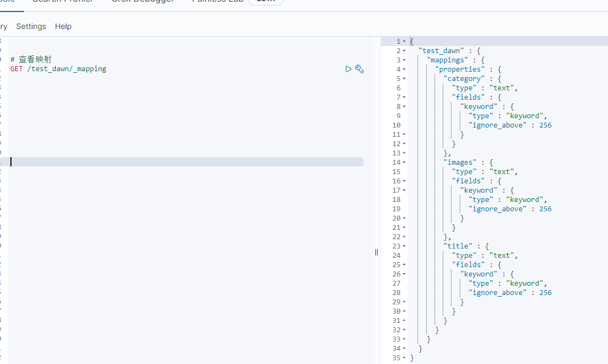Collapse "keyword" fold arrow on line 26
This screenshot has width=608, height=364.
404,274
